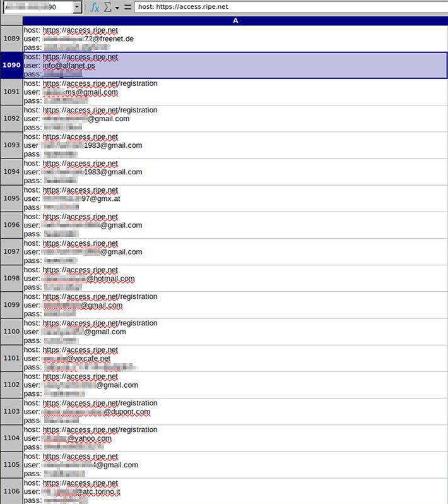This screenshot has height=504, width=448.
Task: Open the Name Box dropdown arrow
Action: point(77,8)
